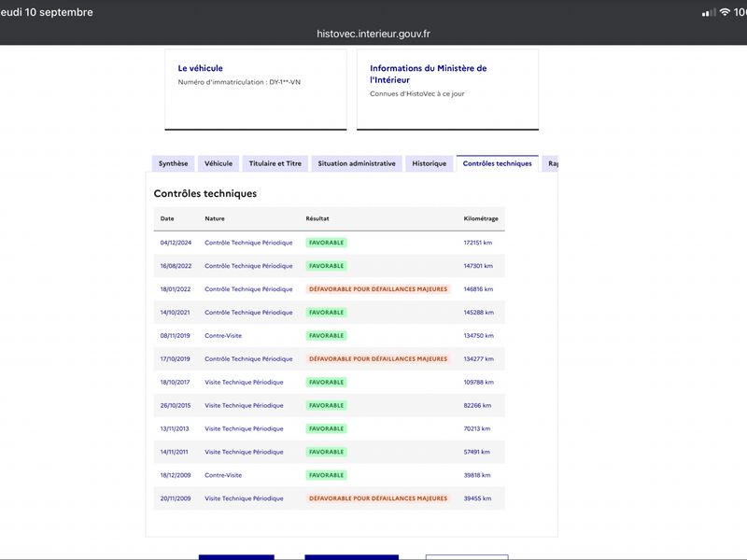Screen dimensions: 747x560
Task: Tap the histovec.interieur.gouv.fr address bar
Action: [x=373, y=34]
